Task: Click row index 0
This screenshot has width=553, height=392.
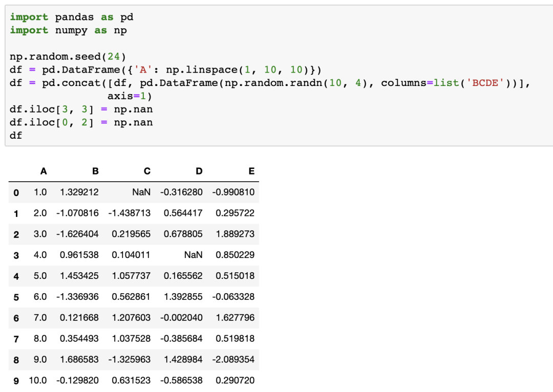Action: click(x=16, y=193)
